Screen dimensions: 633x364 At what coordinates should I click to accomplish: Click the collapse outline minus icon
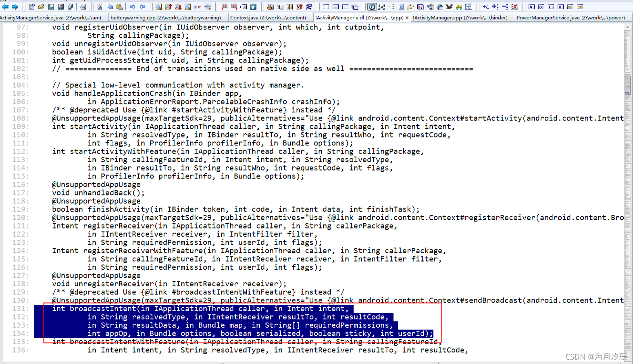coord(505,7)
